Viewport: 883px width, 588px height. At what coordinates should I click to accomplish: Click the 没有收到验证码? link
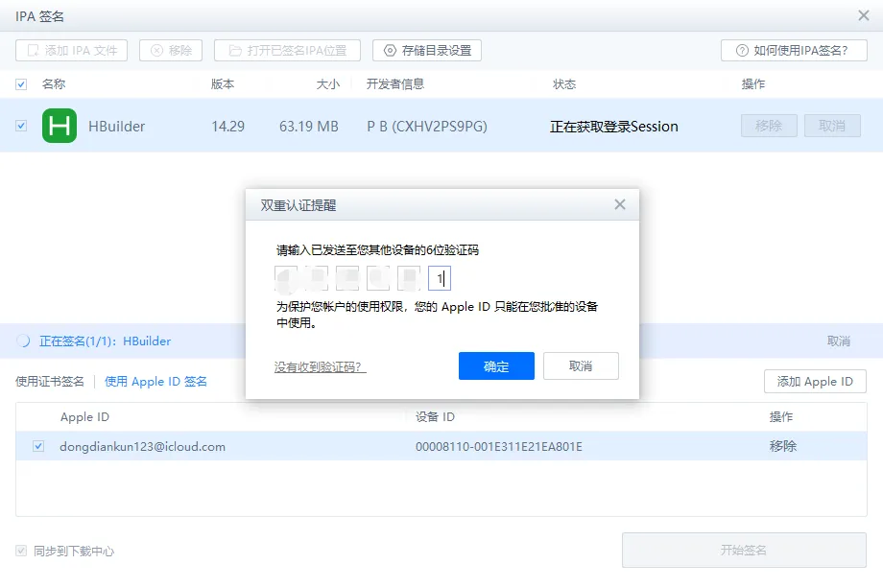click(320, 367)
